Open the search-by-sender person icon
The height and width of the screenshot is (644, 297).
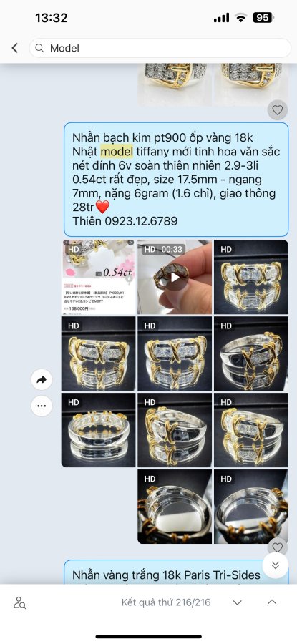[x=20, y=602]
